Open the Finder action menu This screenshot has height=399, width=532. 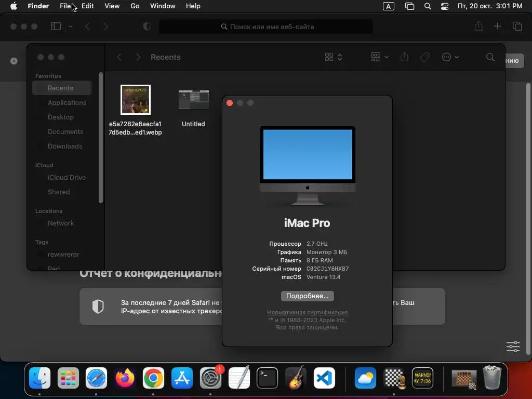point(450,57)
